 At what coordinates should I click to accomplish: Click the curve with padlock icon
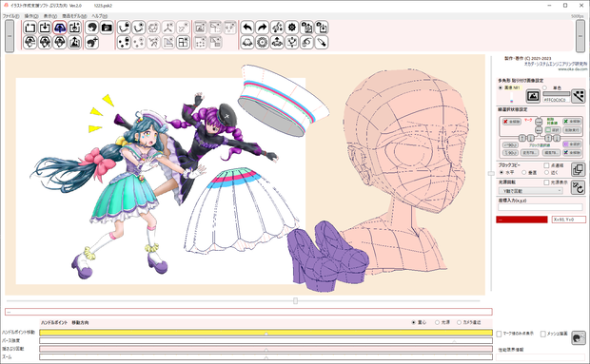coord(124,28)
